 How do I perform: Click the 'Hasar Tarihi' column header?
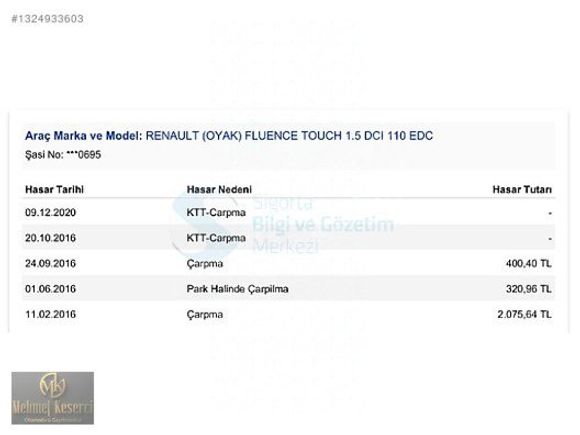(x=54, y=189)
